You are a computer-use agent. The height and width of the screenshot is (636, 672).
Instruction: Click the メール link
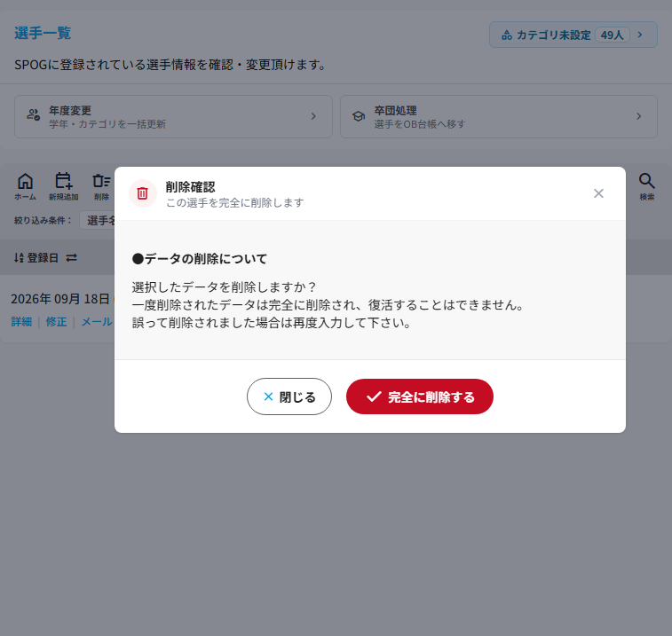tap(98, 322)
